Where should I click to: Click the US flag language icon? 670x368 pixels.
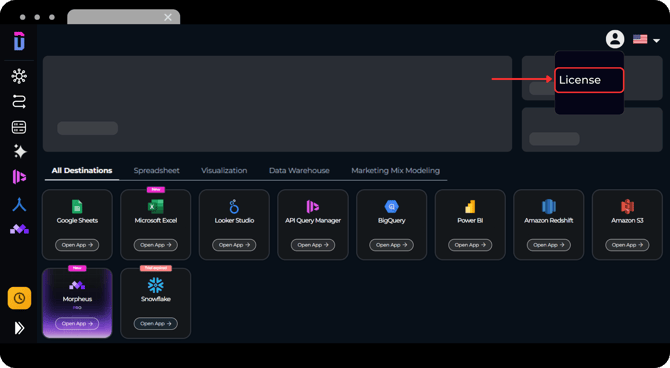click(640, 39)
